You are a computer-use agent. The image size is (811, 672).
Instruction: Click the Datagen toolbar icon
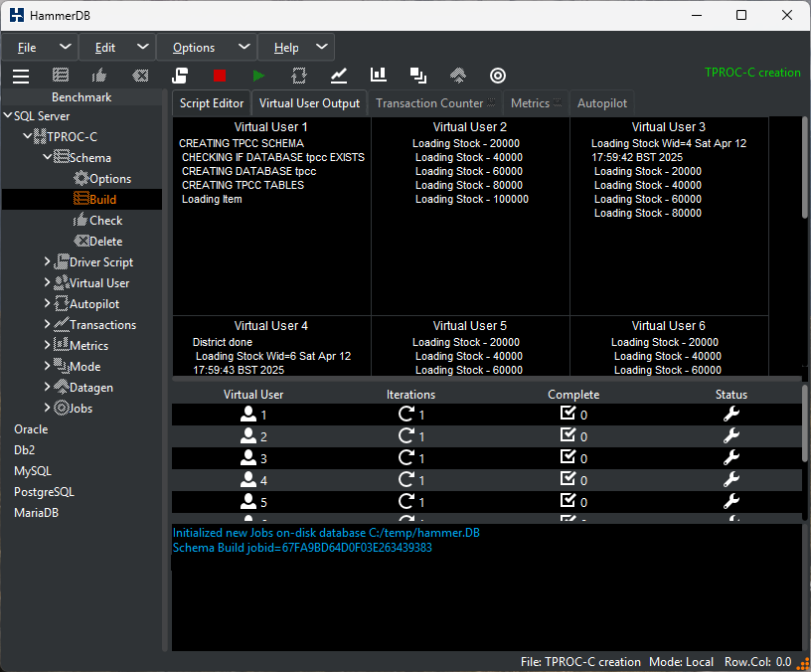click(x=458, y=76)
